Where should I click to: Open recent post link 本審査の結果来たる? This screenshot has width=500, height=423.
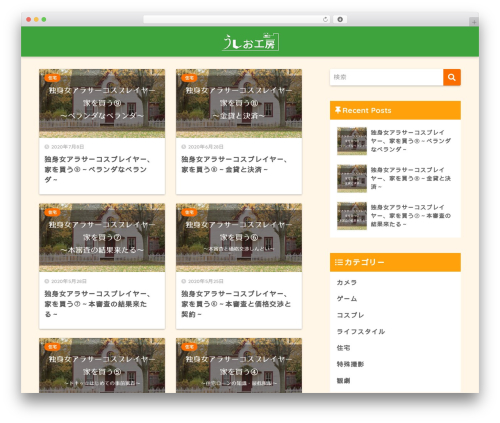coord(411,216)
